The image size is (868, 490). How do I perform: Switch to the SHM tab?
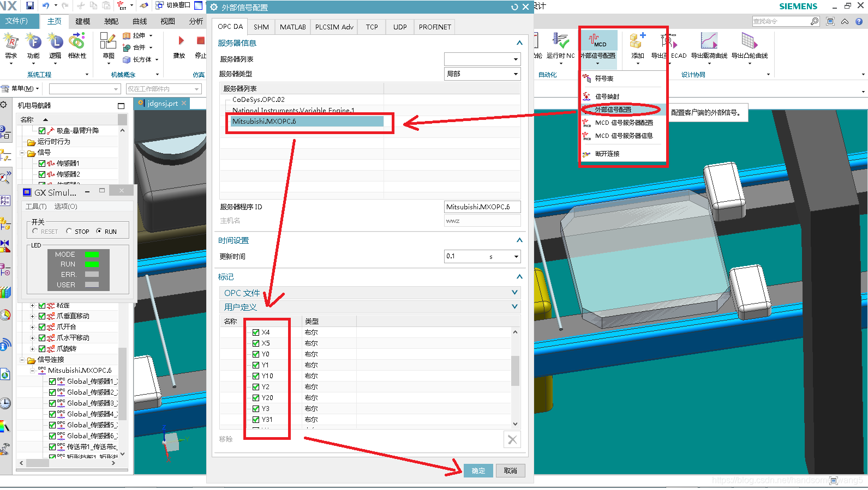[261, 27]
